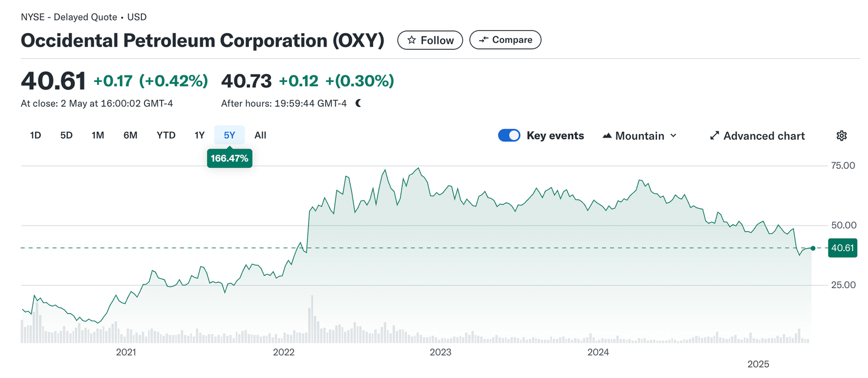Select the 5D time range
Image resolution: width=868 pixels, height=378 pixels.
[66, 135]
